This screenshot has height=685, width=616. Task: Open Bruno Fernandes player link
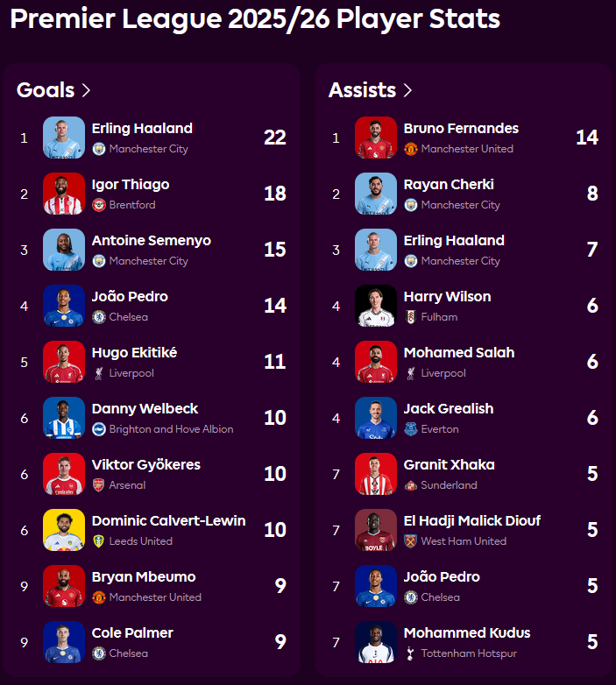click(x=461, y=129)
